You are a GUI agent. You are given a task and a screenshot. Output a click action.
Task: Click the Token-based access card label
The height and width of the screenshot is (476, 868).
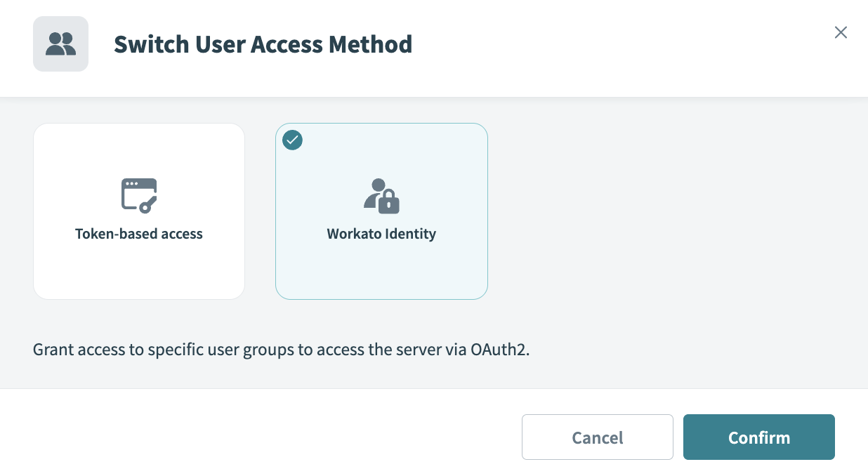138,233
